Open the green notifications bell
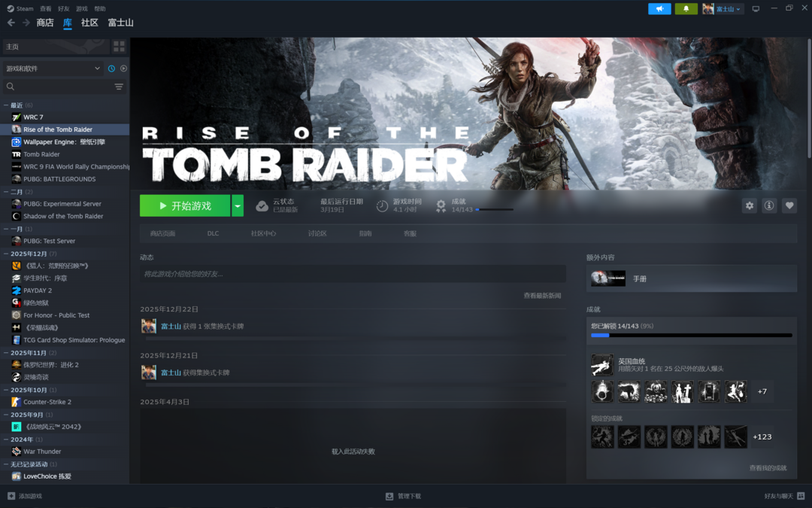Image resolution: width=812 pixels, height=508 pixels. coord(686,9)
